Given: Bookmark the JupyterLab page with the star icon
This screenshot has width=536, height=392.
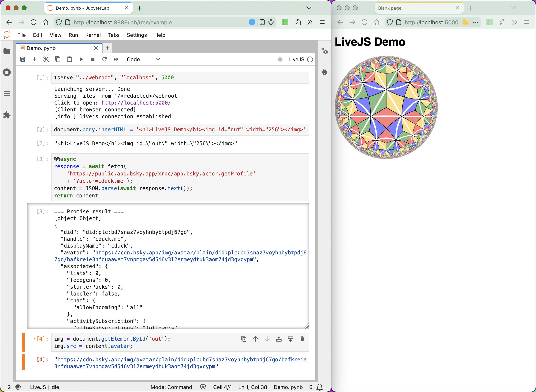Looking at the screenshot, I should [271, 22].
